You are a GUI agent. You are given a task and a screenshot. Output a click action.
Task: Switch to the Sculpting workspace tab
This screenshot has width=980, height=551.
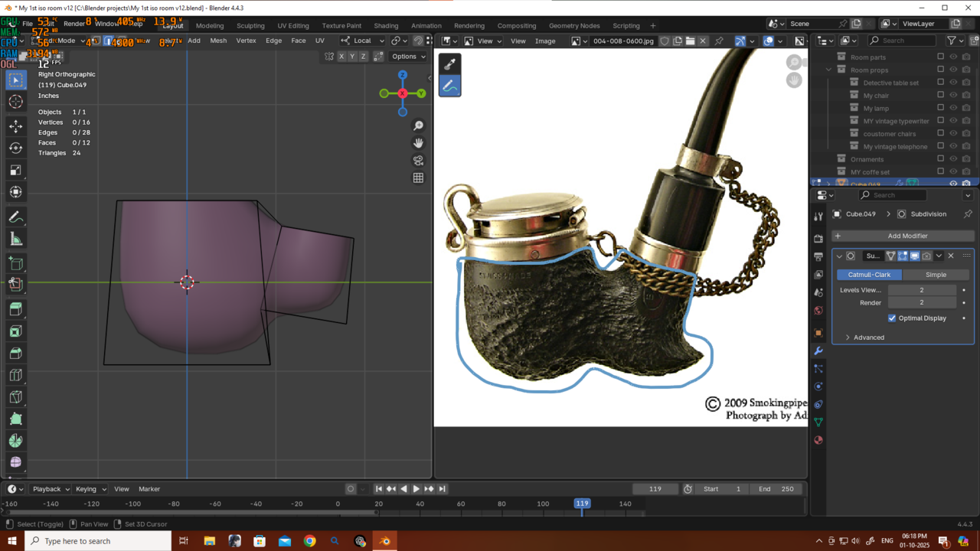pyautogui.click(x=250, y=25)
